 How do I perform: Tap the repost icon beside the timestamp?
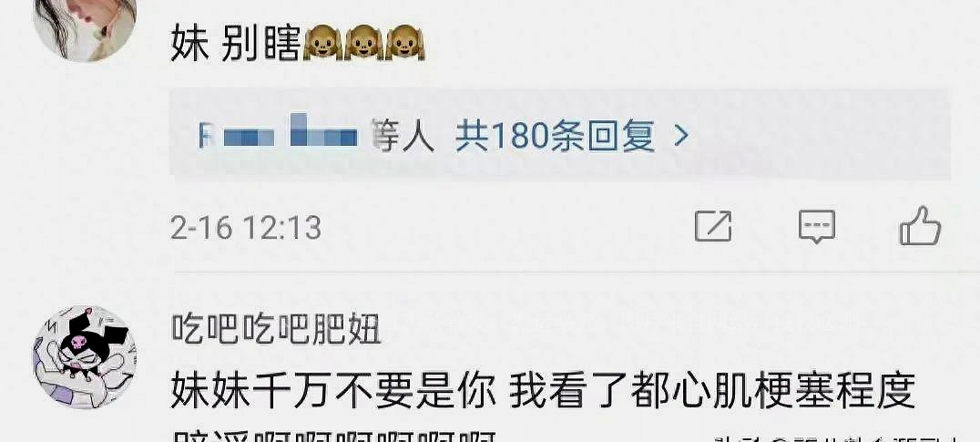point(713,226)
